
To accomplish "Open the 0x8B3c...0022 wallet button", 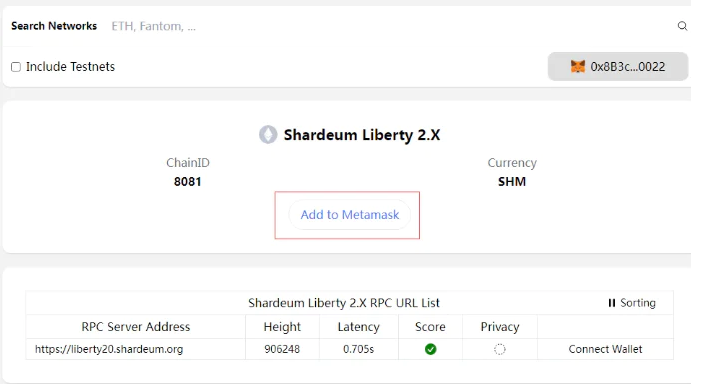I will [x=618, y=67].
